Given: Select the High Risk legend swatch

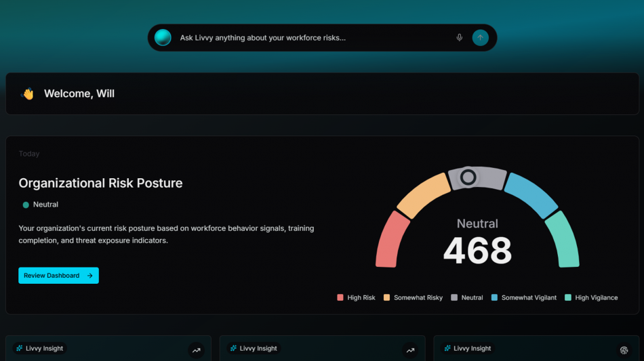Looking at the screenshot, I should 340,297.
